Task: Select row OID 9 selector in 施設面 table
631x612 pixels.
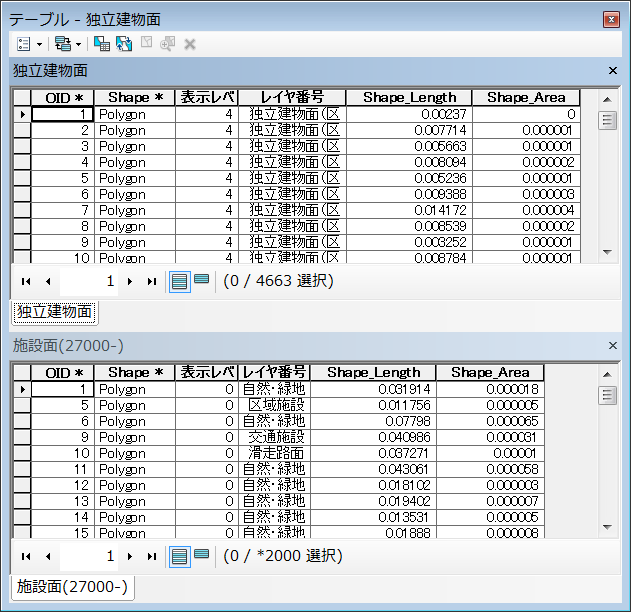Action: pos(22,438)
